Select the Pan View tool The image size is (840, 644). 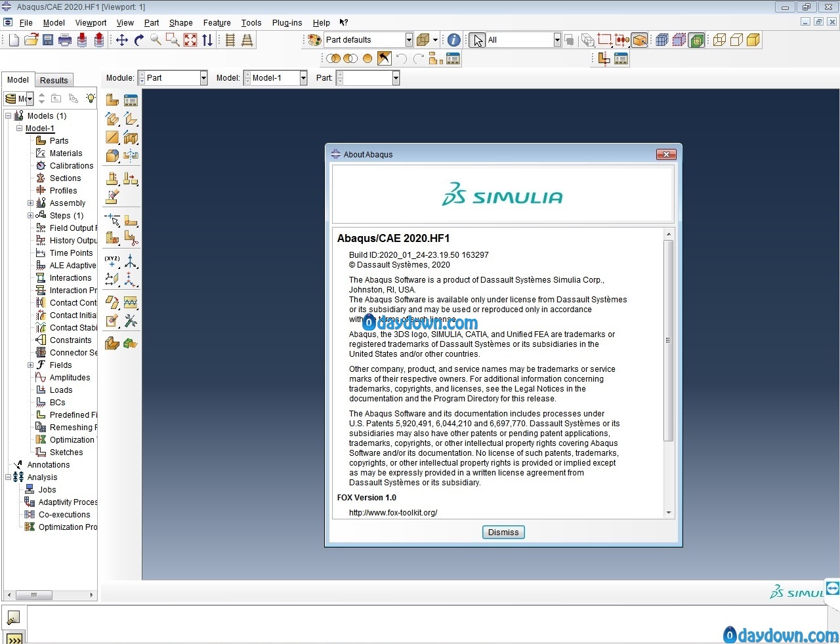click(x=122, y=40)
